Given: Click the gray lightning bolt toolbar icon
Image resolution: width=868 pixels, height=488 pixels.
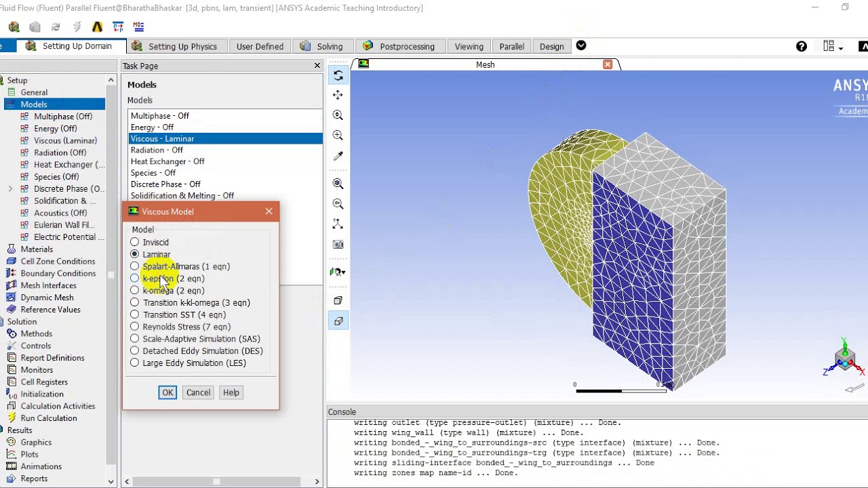Looking at the screenshot, I should 77,27.
